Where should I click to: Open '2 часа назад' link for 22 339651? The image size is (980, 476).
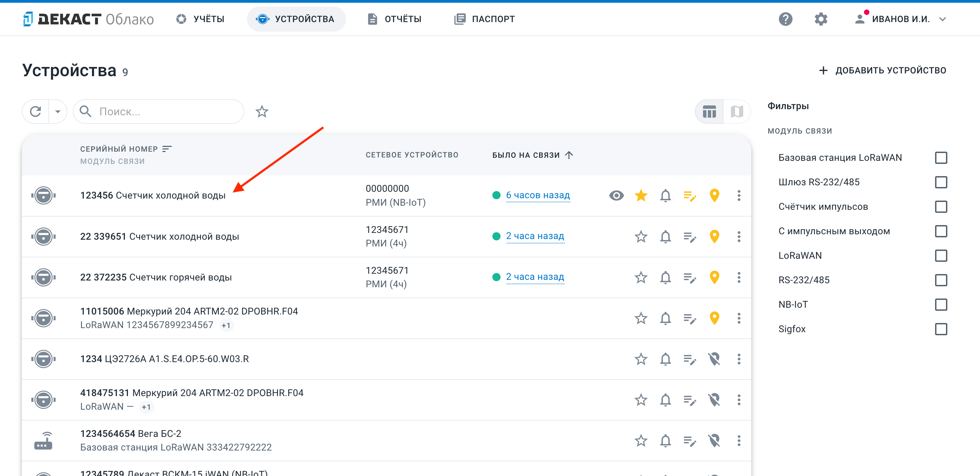click(535, 236)
